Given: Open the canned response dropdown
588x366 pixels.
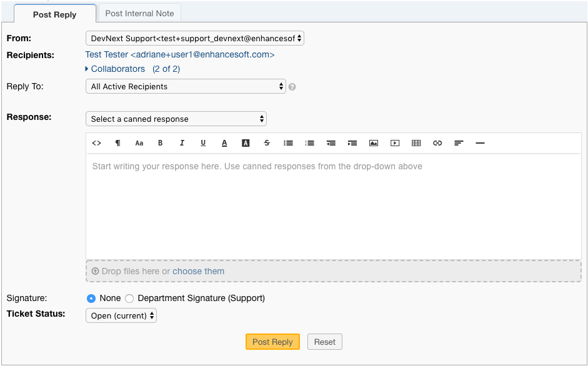Looking at the screenshot, I should click(176, 119).
